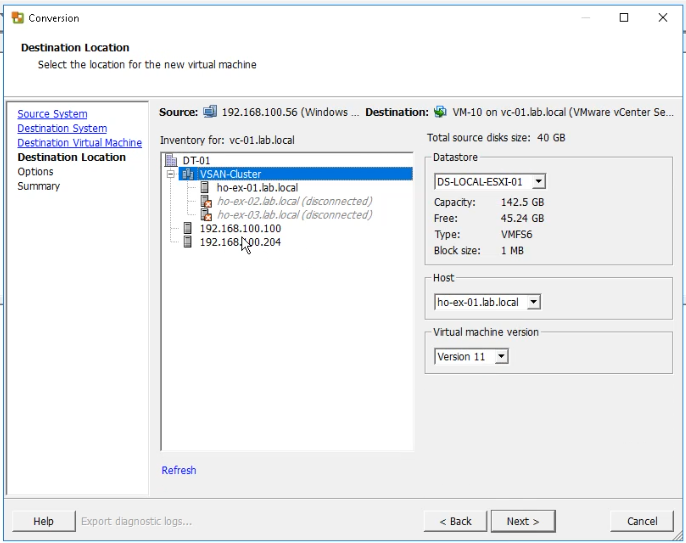Maximize the Conversion window
This screenshot has width=686, height=543.
tap(624, 18)
